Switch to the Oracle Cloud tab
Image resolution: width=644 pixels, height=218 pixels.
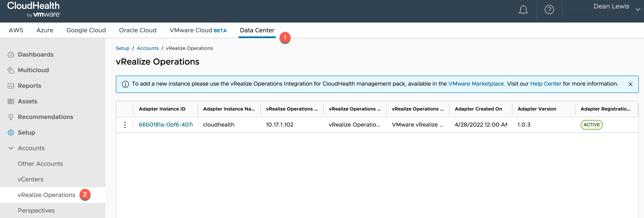[x=138, y=30]
